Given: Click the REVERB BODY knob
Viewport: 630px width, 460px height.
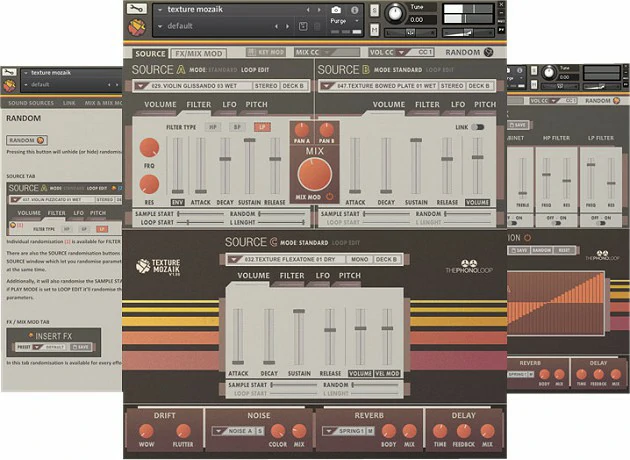Looking at the screenshot, I should coord(389,431).
